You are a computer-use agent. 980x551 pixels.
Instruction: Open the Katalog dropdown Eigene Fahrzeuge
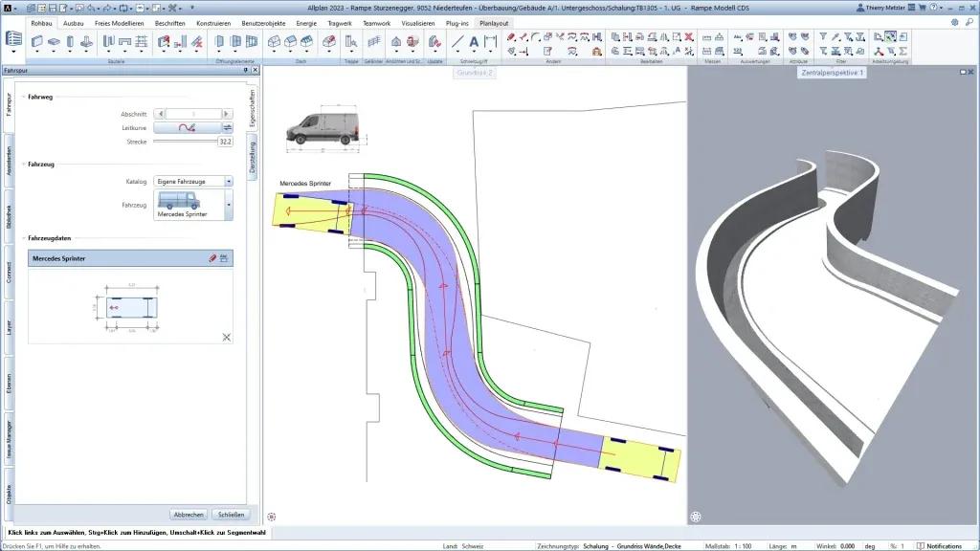pyautogui.click(x=193, y=181)
